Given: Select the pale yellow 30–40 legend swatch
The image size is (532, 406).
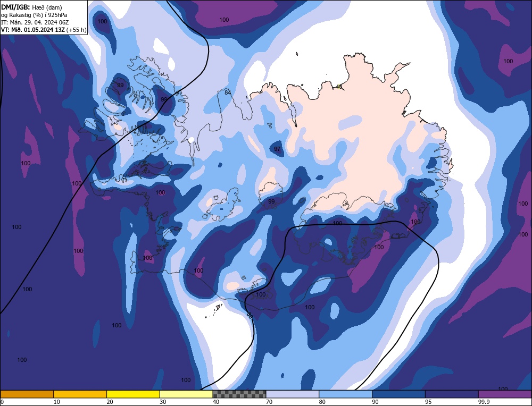Looking at the screenshot, I should coord(186,394).
